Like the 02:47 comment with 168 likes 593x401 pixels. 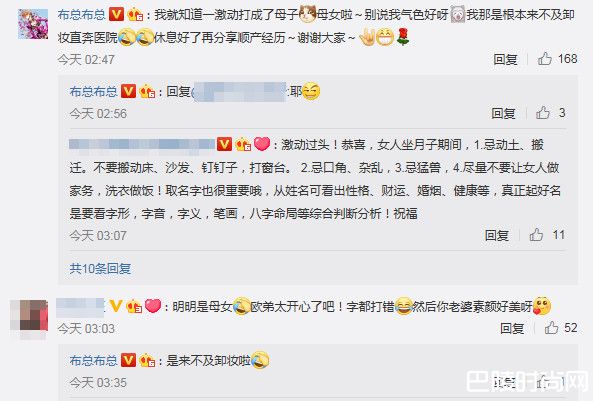545,59
